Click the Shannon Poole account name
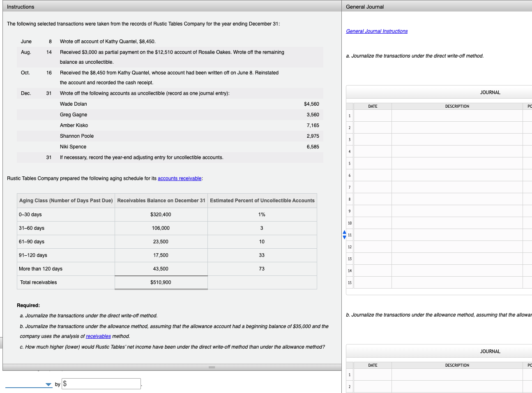Image resolution: width=532 pixels, height=393 pixels. point(77,136)
